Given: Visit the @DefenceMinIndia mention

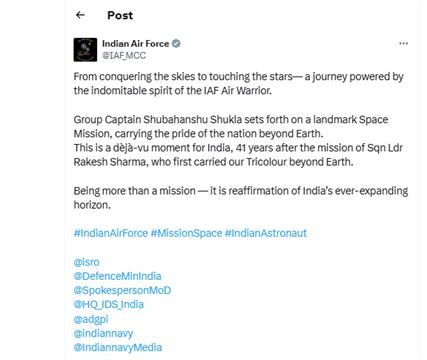Looking at the screenshot, I should coord(117,276).
